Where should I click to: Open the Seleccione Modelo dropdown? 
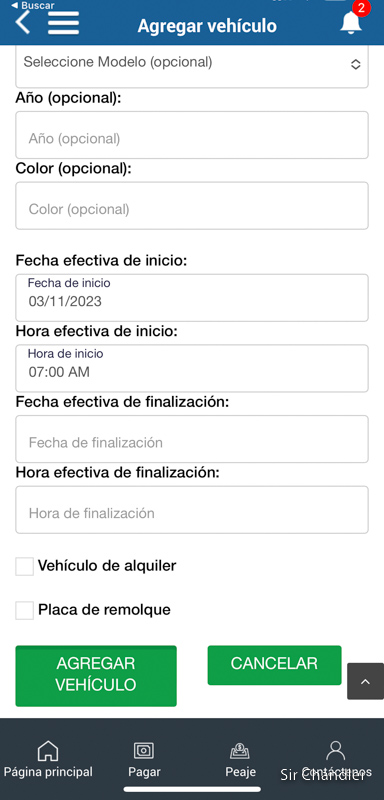click(192, 65)
